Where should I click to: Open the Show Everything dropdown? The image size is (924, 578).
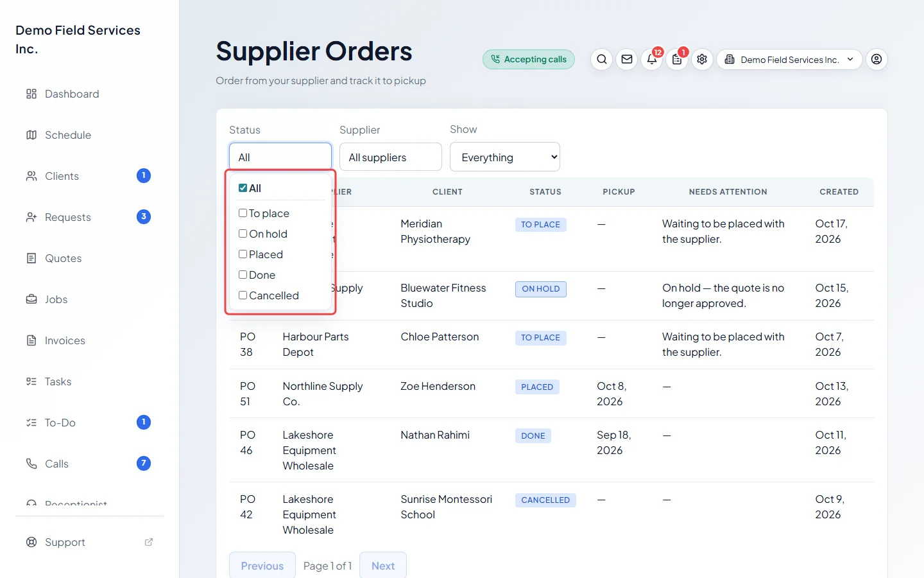click(505, 157)
